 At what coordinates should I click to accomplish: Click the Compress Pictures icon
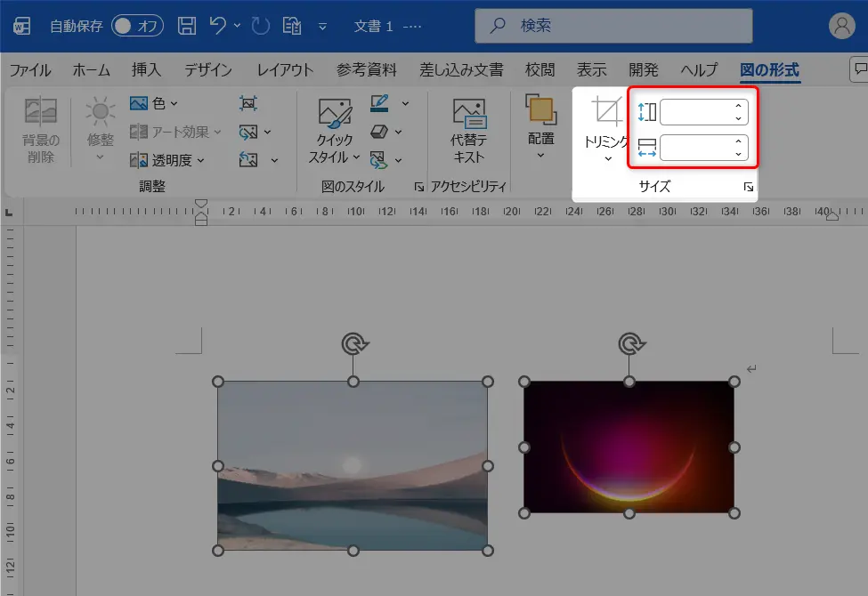(x=248, y=103)
